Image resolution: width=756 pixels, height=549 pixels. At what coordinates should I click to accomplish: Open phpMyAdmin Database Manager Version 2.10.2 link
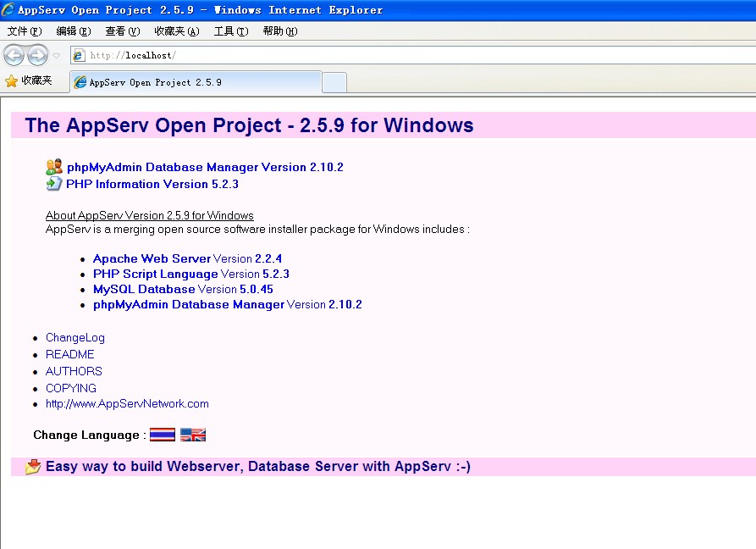[x=205, y=167]
